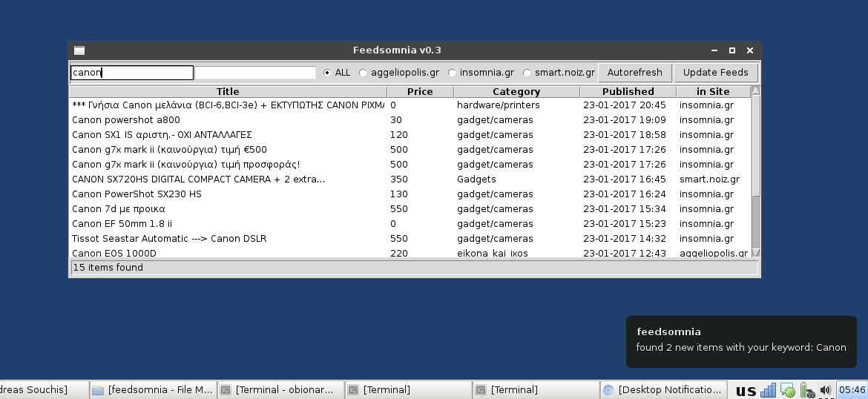868x399 pixels.
Task: Click the Autorefresh button
Action: [634, 73]
